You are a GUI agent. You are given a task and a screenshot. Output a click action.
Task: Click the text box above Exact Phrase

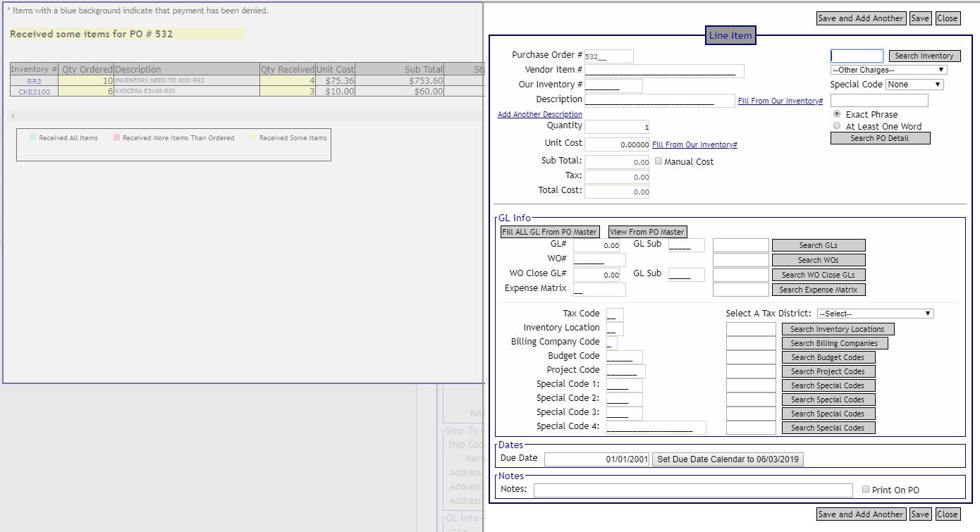tap(879, 101)
